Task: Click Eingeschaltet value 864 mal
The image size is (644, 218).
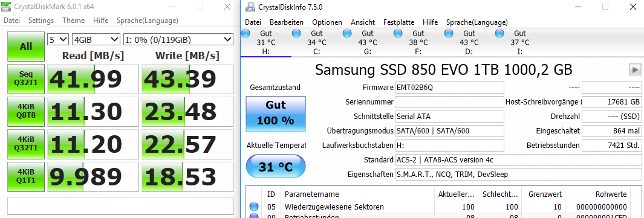Action: point(611,130)
